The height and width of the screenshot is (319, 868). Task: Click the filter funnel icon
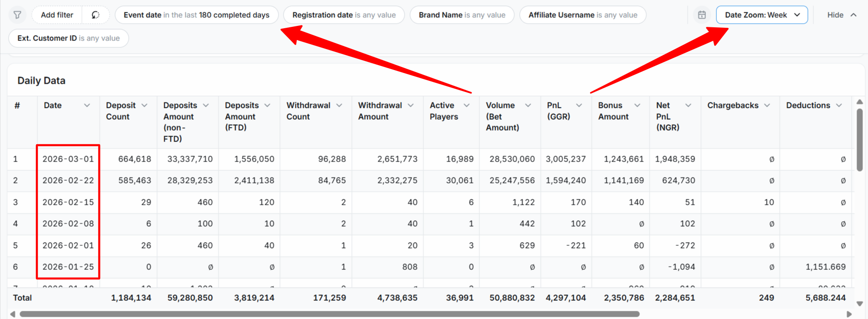(x=17, y=15)
